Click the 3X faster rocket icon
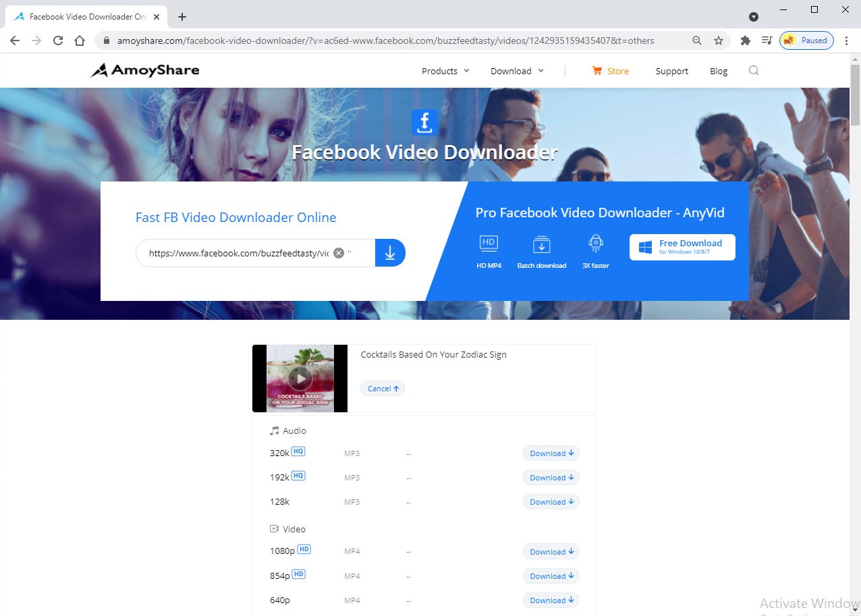Image resolution: width=861 pixels, height=616 pixels. 595,244
